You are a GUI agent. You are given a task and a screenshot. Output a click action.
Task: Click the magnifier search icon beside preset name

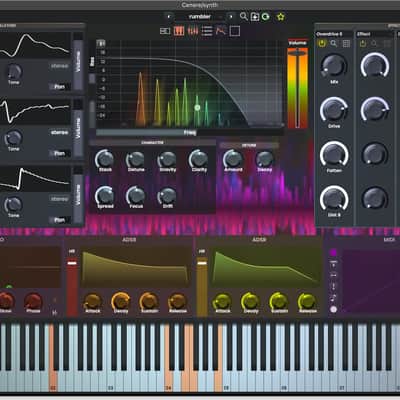tap(244, 16)
